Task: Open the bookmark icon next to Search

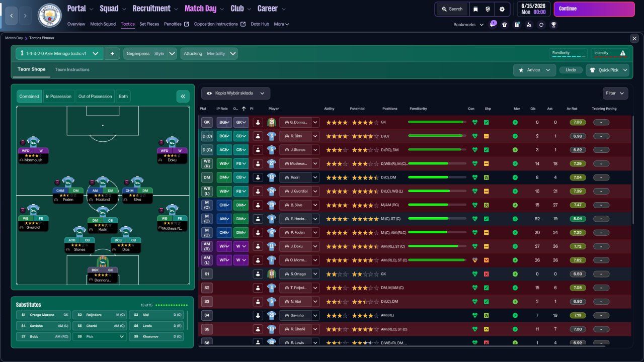Action: click(x=475, y=9)
